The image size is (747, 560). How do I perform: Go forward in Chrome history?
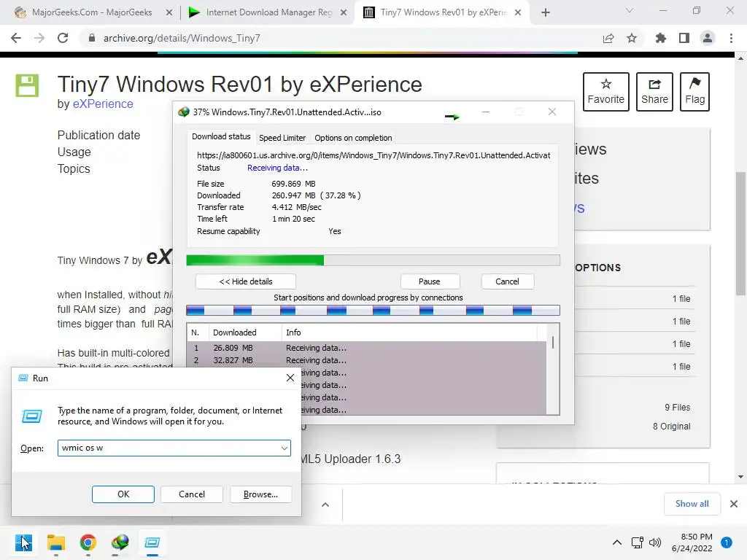click(x=39, y=38)
